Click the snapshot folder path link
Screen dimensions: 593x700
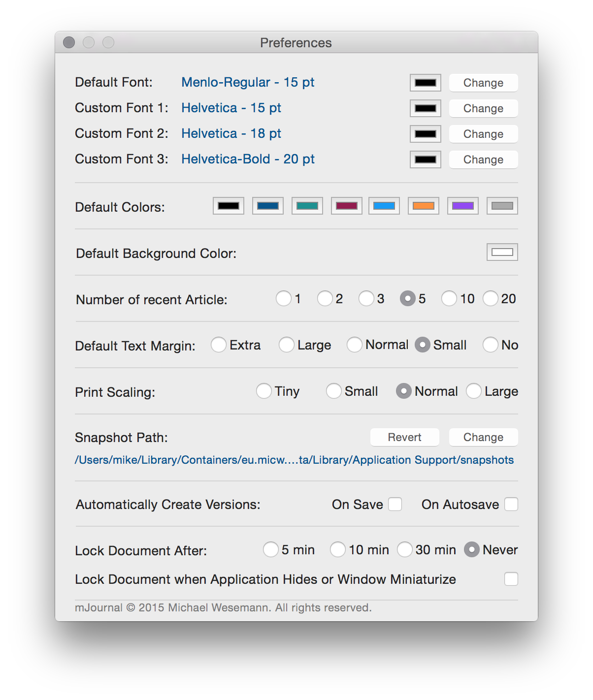(294, 460)
